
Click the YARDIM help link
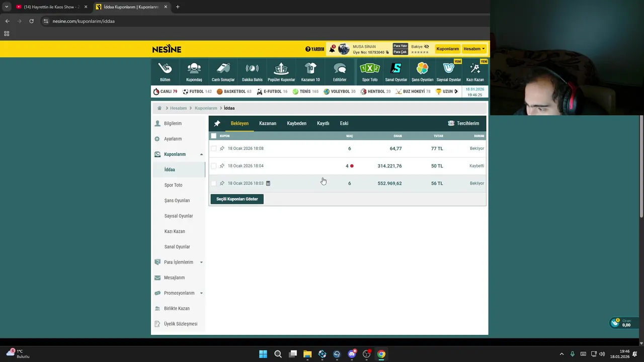click(315, 49)
